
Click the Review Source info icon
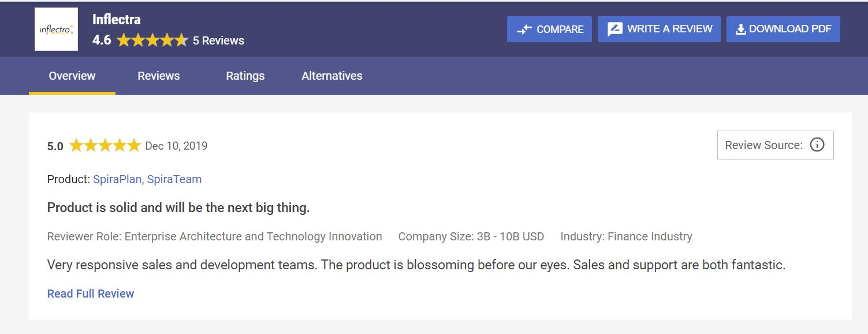817,145
